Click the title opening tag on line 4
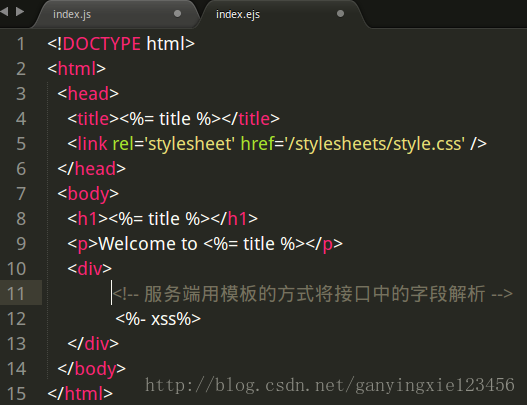The image size is (527, 405). [x=93, y=119]
